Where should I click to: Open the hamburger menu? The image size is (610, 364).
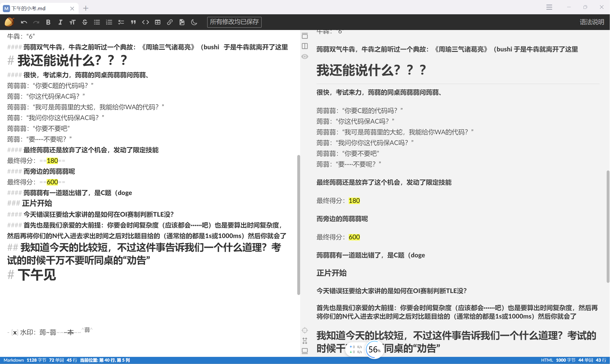[549, 7]
